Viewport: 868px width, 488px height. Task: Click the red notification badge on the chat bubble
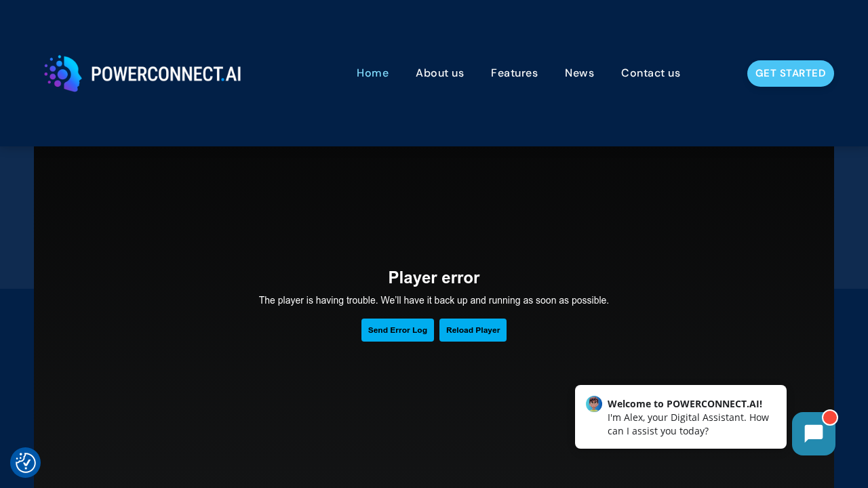click(x=829, y=417)
